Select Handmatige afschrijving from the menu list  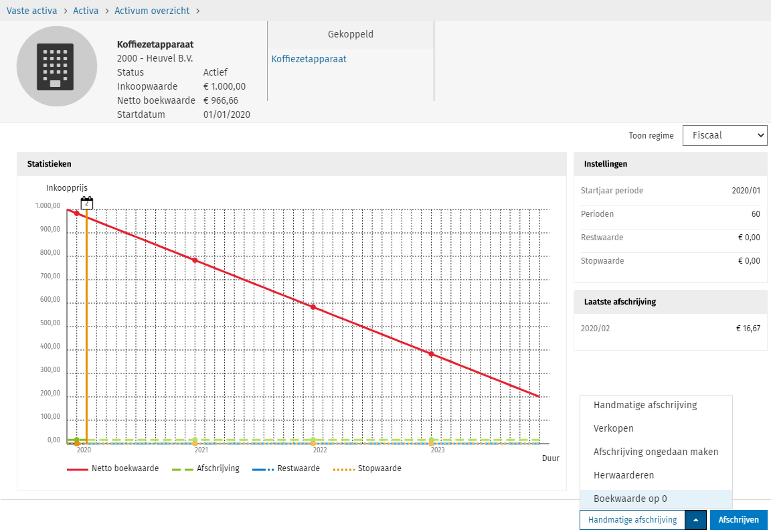click(x=645, y=405)
